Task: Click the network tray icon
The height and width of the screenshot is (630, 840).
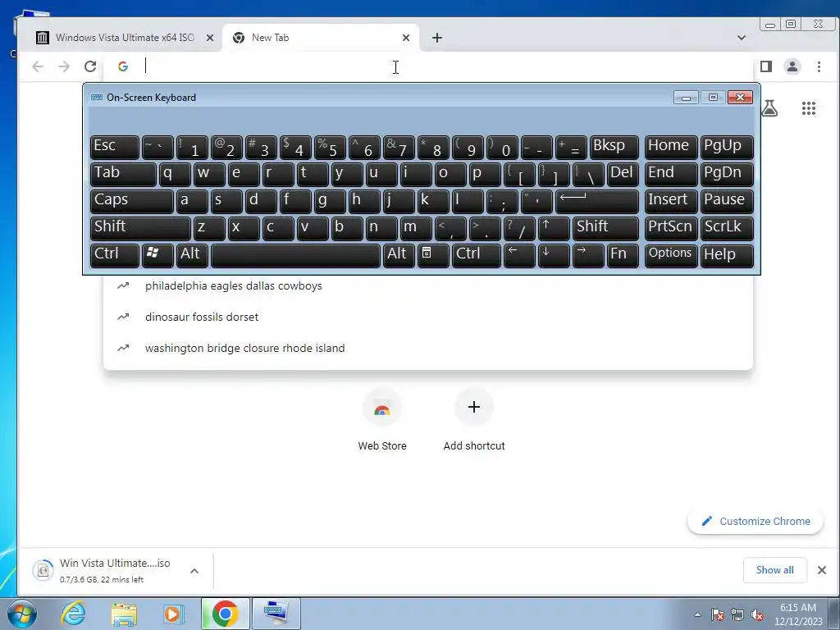Action: [x=737, y=615]
